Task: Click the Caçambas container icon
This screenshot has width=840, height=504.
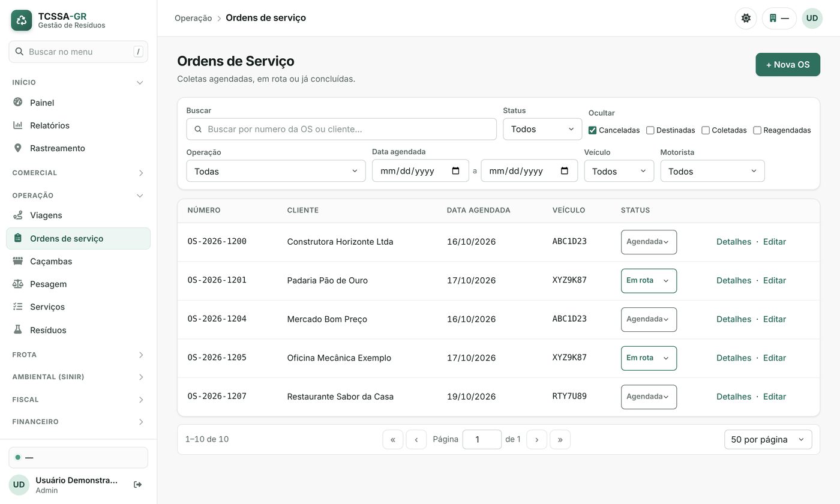Action: coord(18,261)
